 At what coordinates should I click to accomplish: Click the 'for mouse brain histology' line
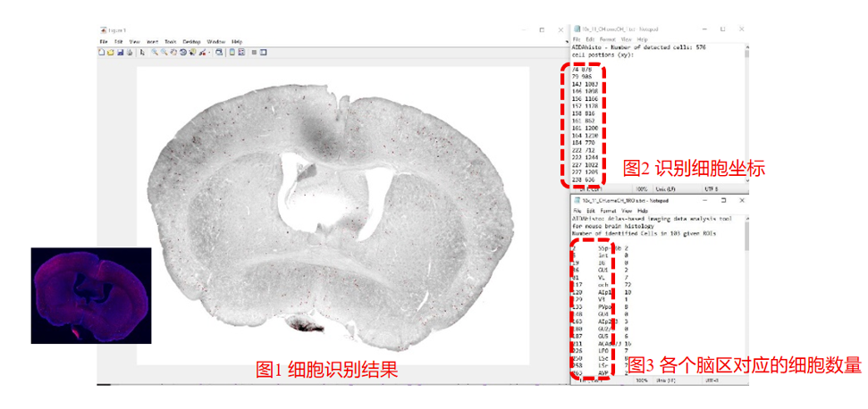point(613,227)
